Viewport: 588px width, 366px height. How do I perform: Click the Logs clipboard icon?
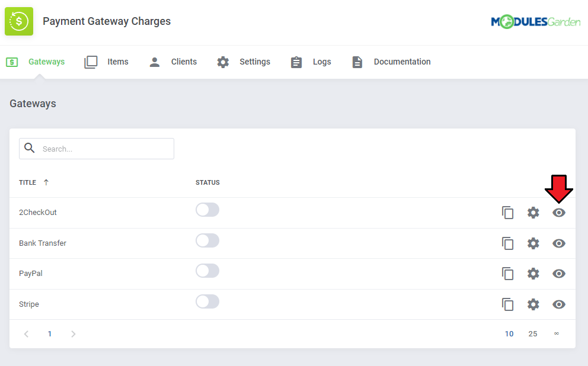point(296,62)
